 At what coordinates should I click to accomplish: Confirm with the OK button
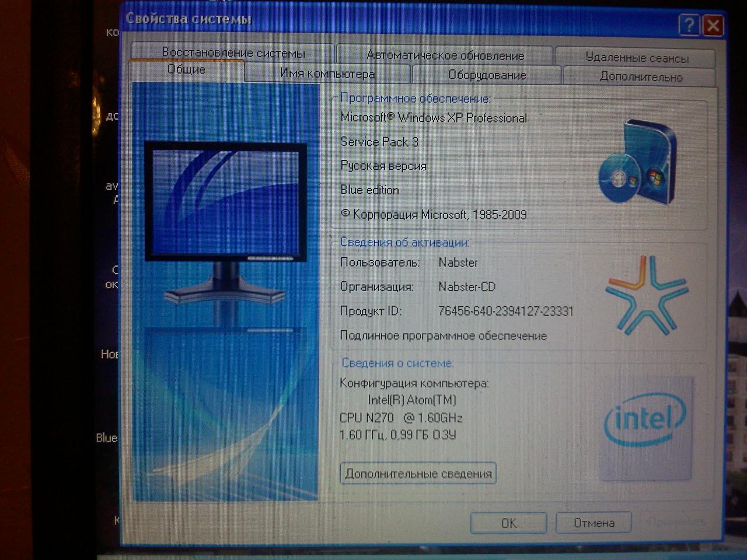point(508,523)
